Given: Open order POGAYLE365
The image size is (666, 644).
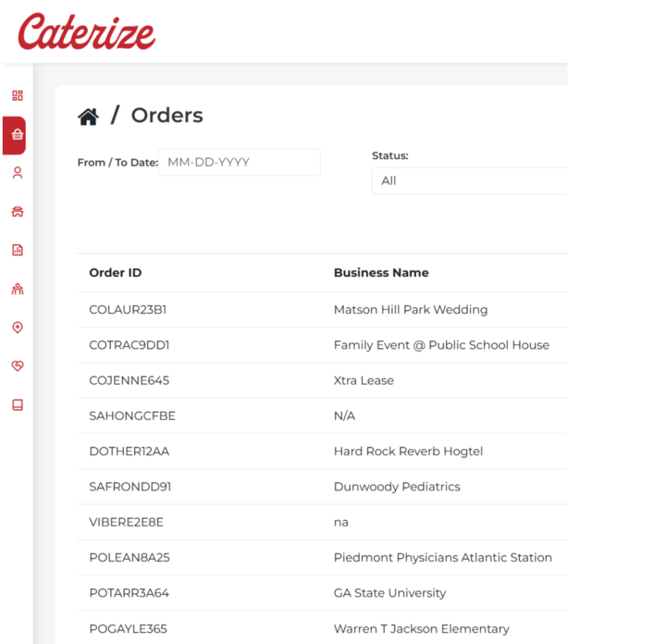Looking at the screenshot, I should [128, 629].
